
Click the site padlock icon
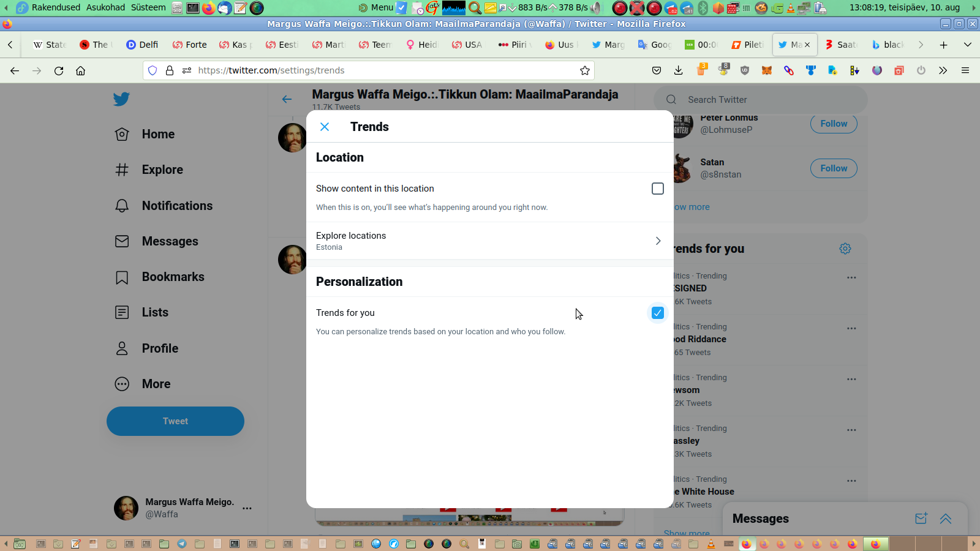(170, 70)
